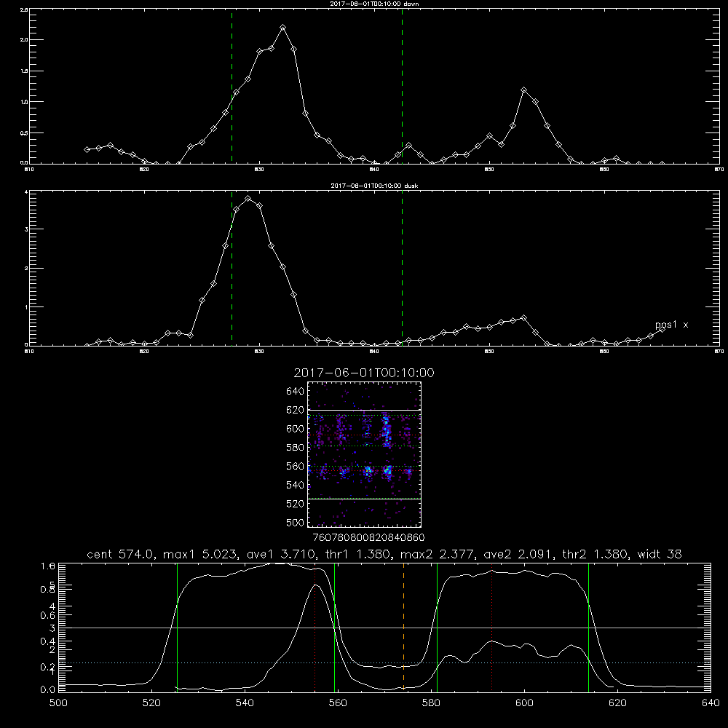Viewport: 728px width, 728px height.
Task: Click the lower white horizontal line in heatmap
Action: point(365,499)
